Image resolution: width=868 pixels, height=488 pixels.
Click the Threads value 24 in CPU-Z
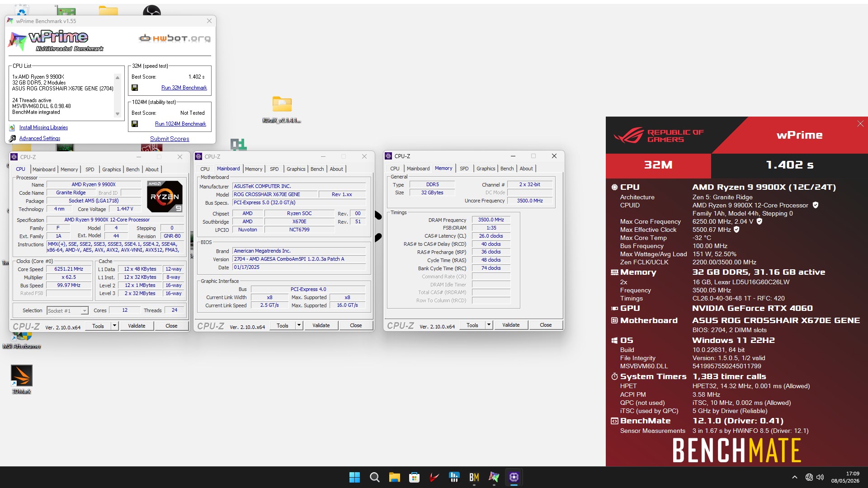click(174, 310)
